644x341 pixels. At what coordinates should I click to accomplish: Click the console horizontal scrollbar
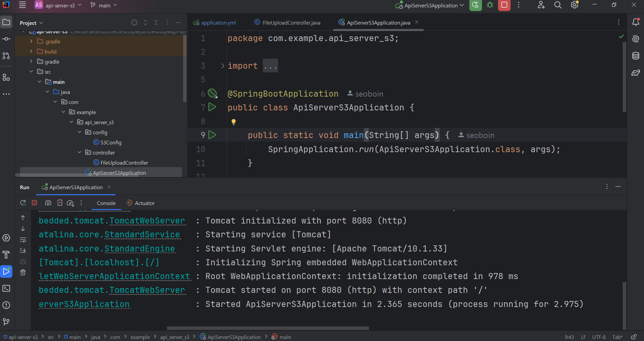(x=268, y=328)
